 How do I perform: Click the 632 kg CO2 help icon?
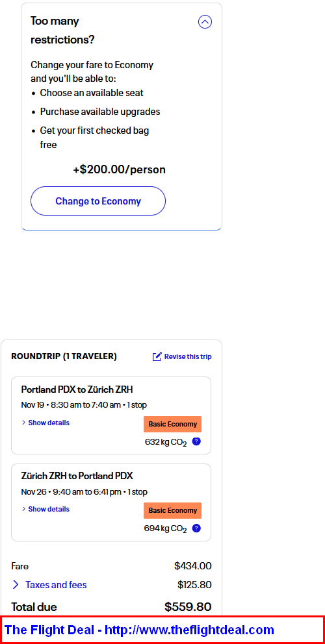pos(196,441)
